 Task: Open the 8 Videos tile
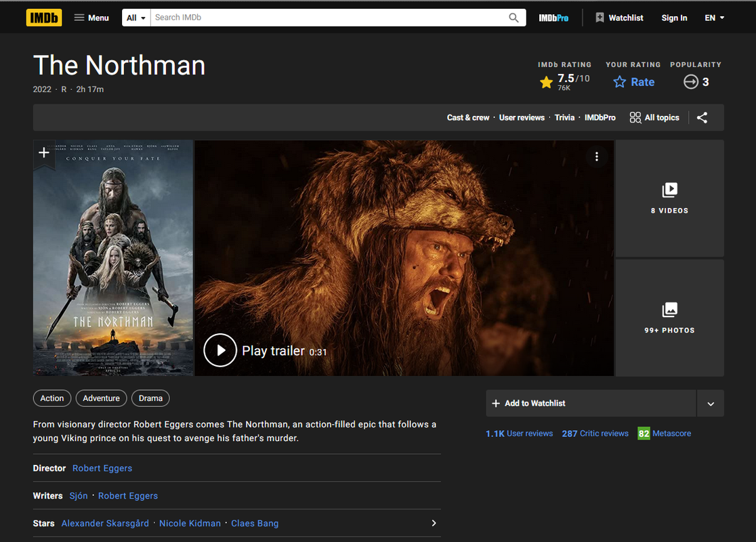[670, 199]
